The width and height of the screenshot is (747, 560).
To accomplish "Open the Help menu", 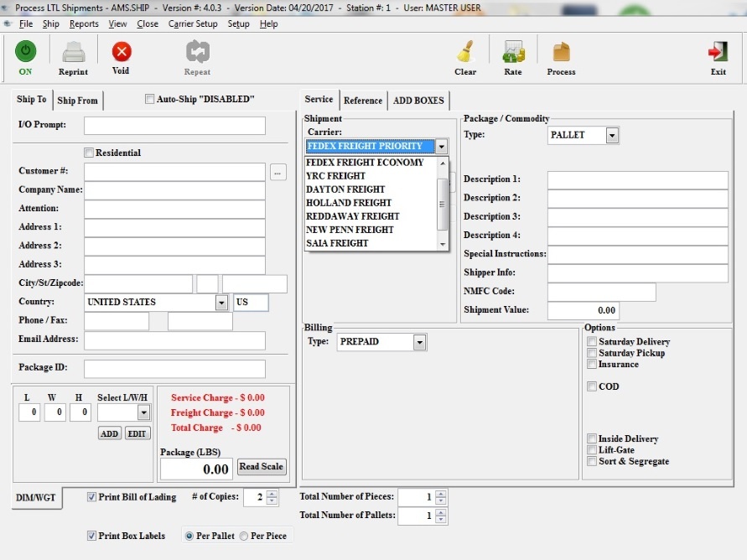I will coord(268,23).
